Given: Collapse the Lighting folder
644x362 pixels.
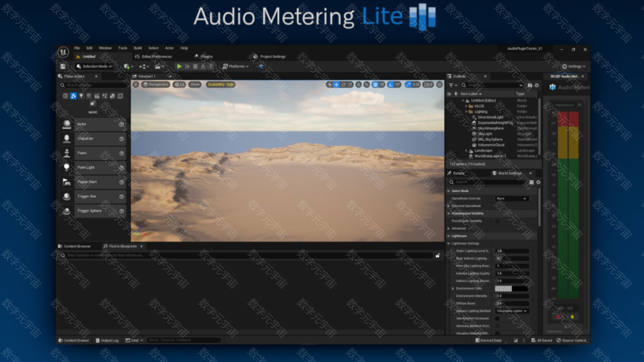Looking at the screenshot, I should pos(466,112).
